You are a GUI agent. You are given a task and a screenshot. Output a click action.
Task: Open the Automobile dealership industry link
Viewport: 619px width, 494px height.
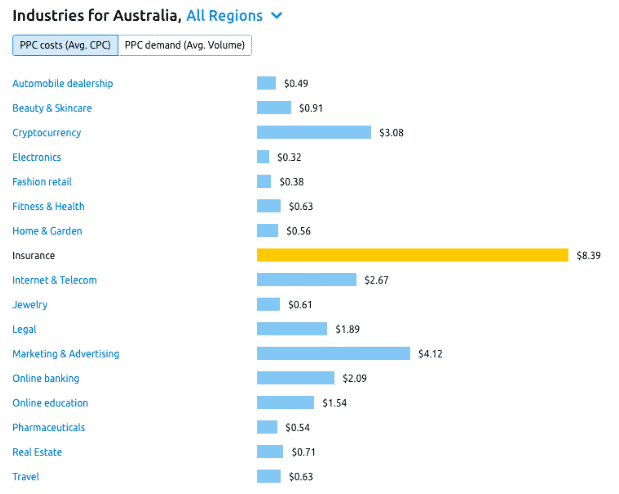point(63,83)
